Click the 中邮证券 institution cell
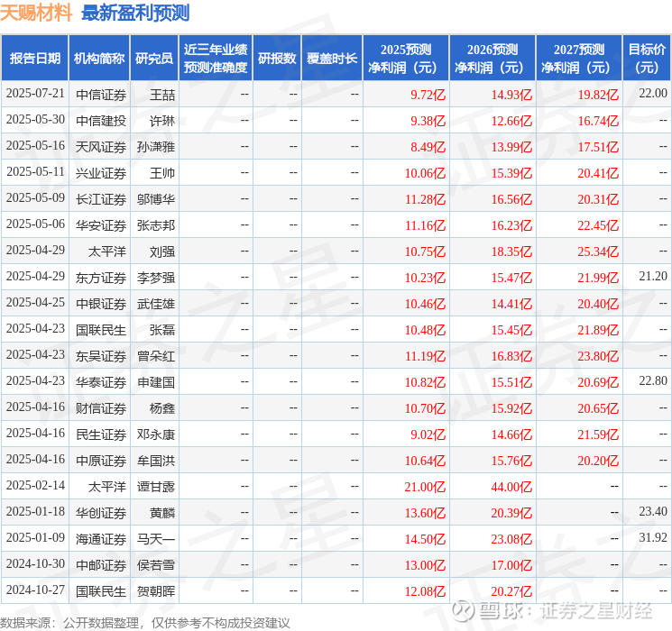The height and width of the screenshot is (631, 672). click(101, 565)
